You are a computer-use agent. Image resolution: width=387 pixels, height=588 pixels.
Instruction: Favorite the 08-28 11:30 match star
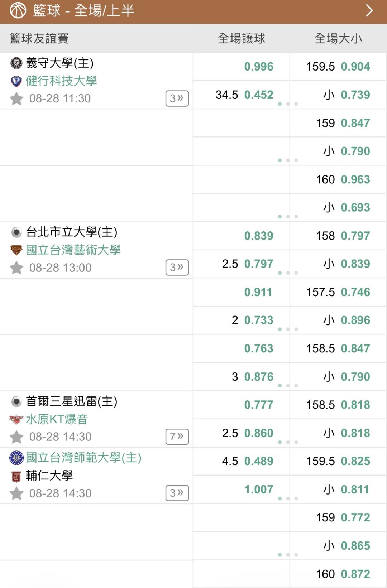[x=16, y=98]
